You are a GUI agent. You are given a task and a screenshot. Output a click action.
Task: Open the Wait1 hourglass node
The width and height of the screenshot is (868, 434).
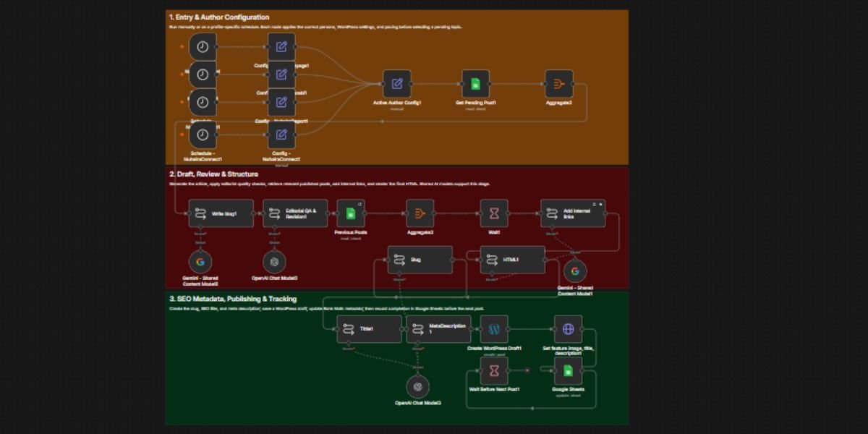click(x=494, y=213)
